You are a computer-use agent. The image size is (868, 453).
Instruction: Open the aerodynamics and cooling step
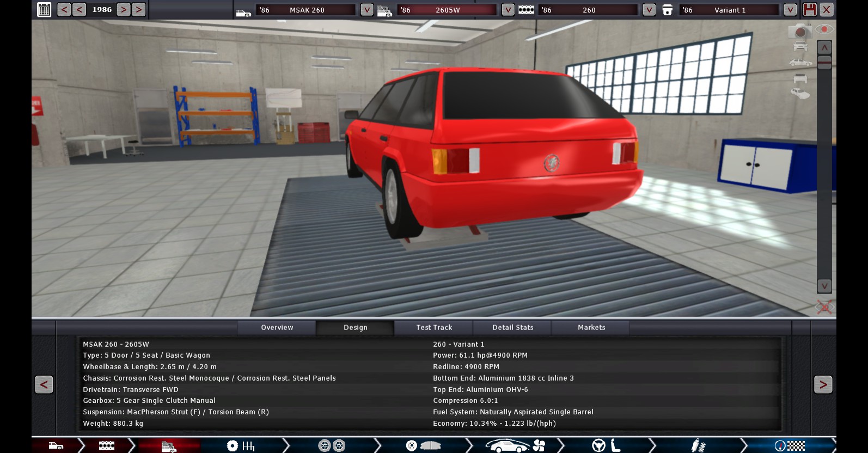click(515, 446)
